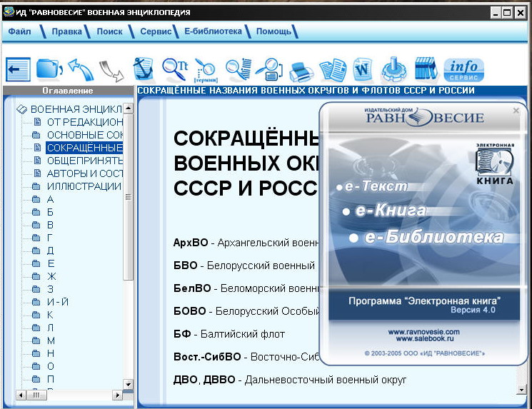The width and height of the screenshot is (532, 409).
Task: Open www.salebook.ru link
Action: 425,338
